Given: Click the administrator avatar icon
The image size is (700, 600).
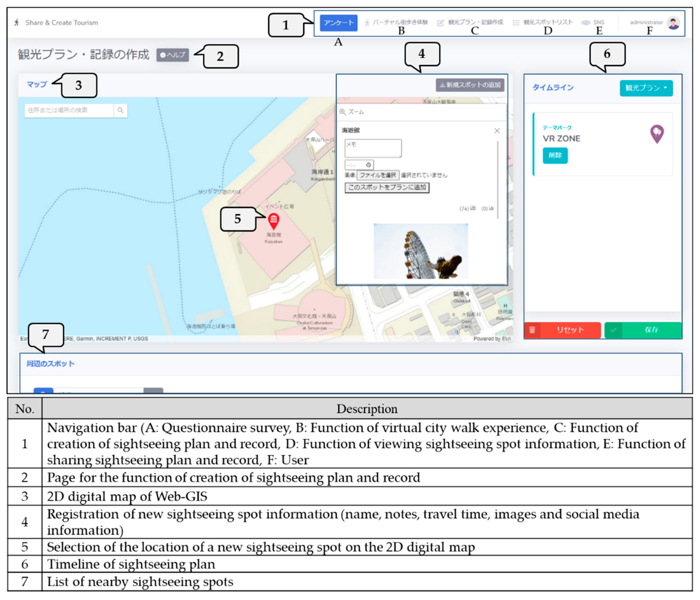Looking at the screenshot, I should 673,23.
